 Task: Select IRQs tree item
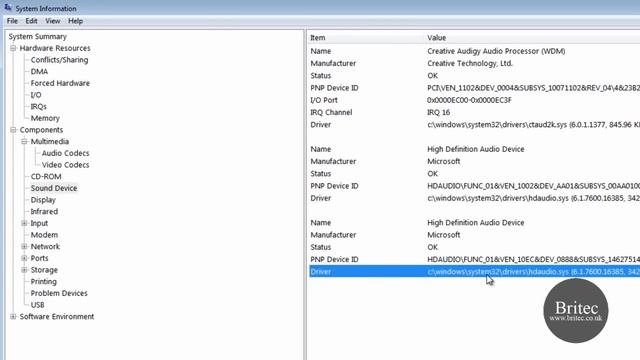[38, 107]
